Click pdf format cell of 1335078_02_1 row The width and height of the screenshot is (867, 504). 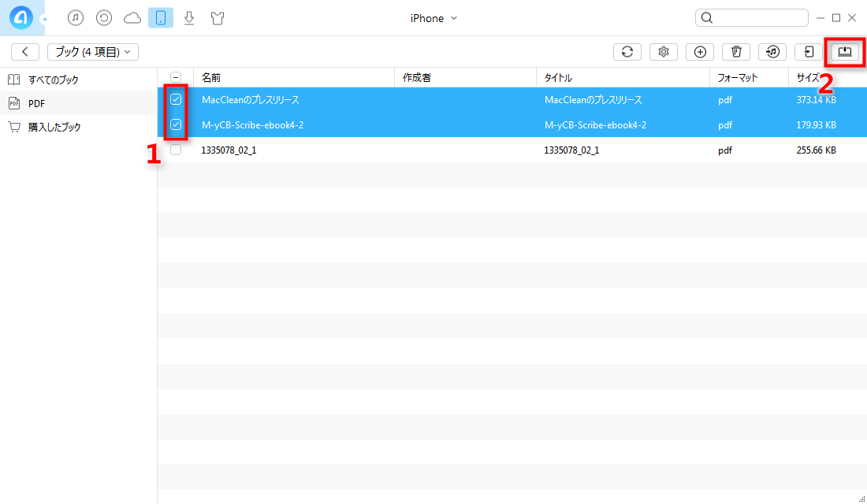coord(725,150)
